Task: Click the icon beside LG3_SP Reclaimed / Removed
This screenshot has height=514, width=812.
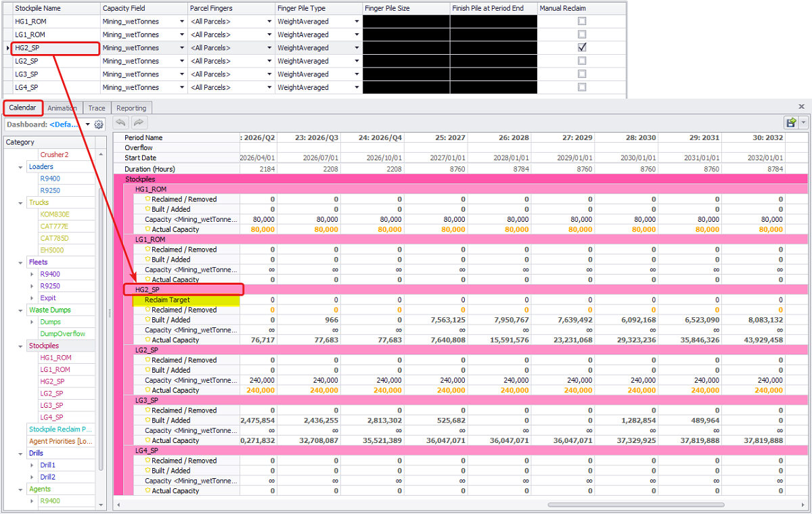Action: tap(148, 411)
